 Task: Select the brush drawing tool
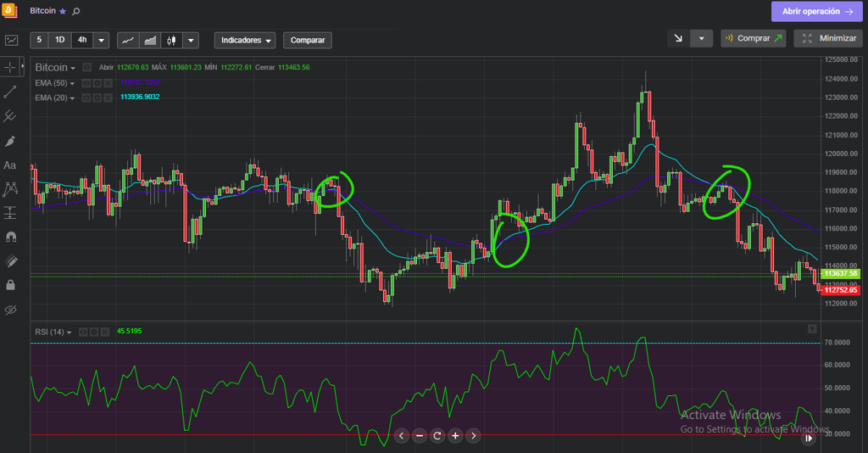tap(9, 141)
